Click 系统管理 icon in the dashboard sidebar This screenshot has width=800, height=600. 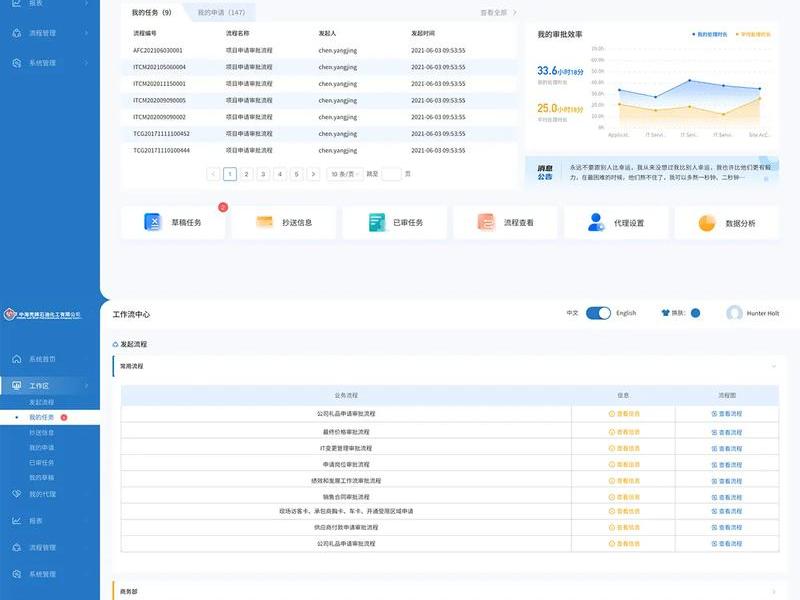(16, 63)
